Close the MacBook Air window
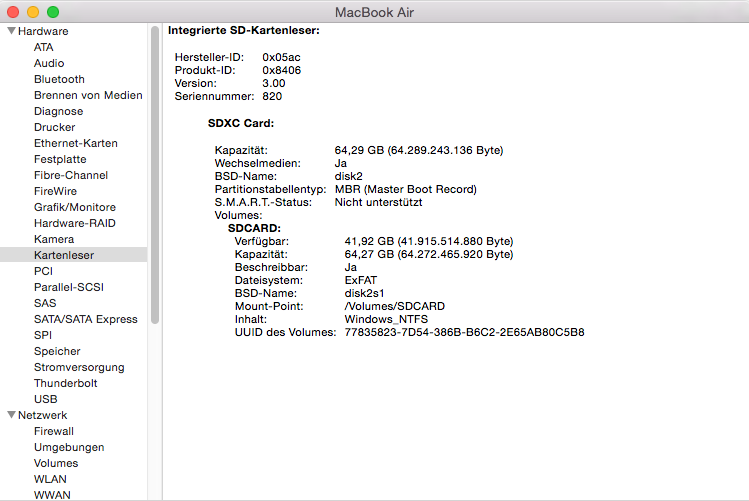749x501 pixels. 13,12
